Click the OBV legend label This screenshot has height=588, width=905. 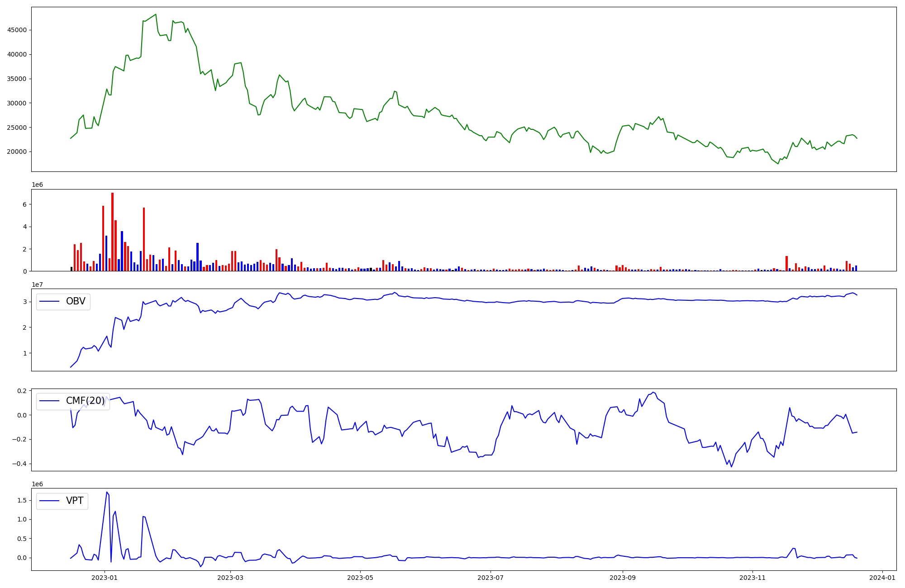[x=76, y=301]
